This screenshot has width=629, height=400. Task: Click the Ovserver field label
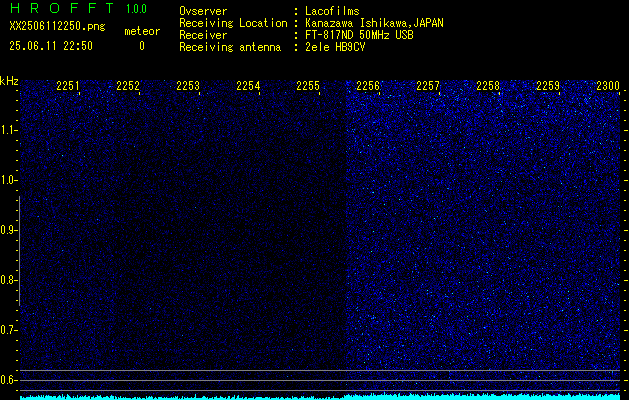coord(203,11)
